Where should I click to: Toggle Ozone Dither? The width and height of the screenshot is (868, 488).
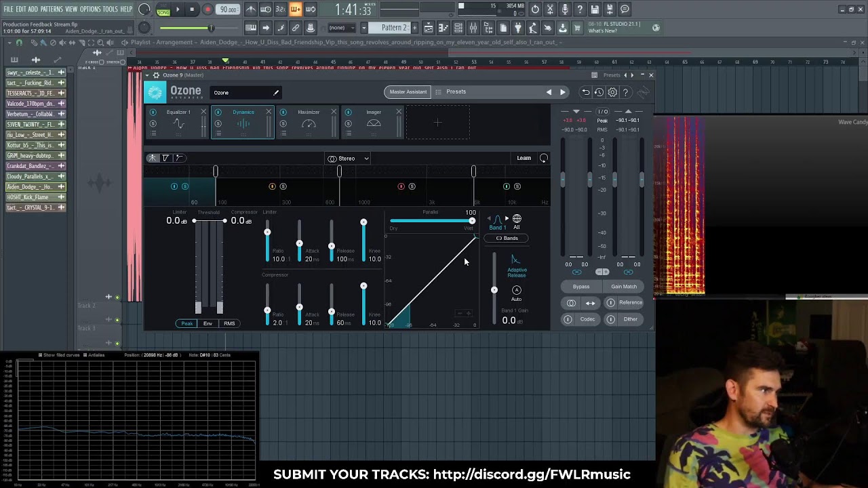click(x=624, y=319)
